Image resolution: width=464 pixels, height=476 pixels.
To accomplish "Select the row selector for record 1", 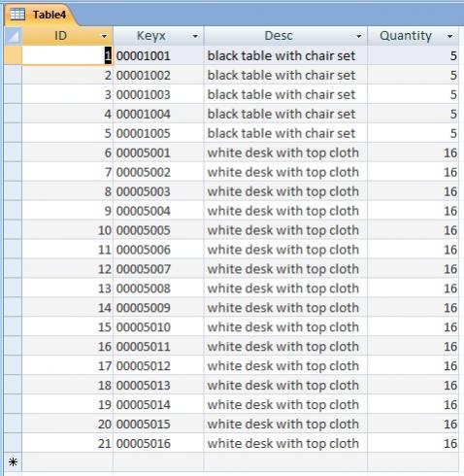I will [14, 55].
